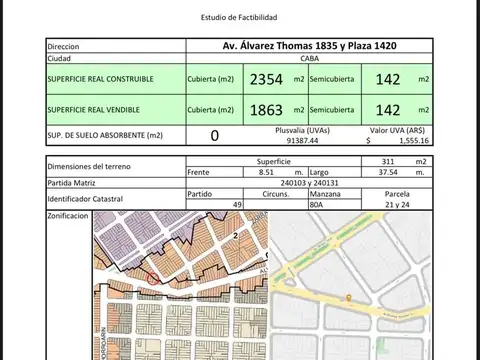Click the 'CABA' city value

[x=310, y=59]
